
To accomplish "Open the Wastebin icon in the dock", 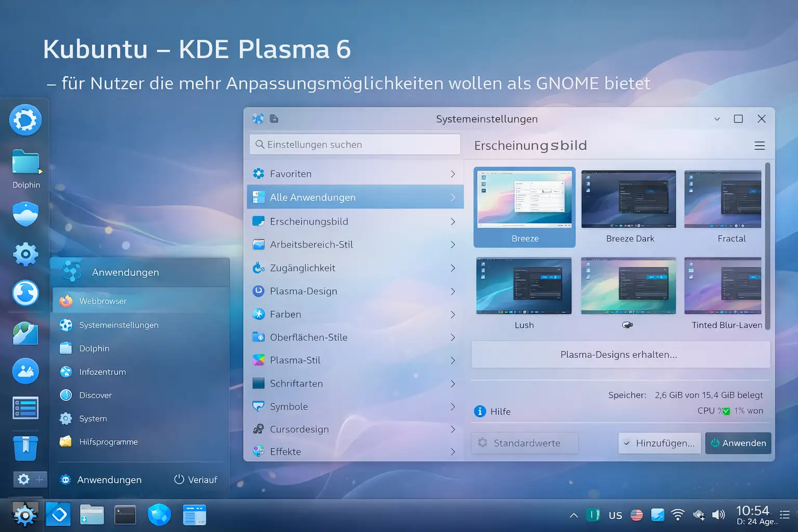I will click(25, 448).
